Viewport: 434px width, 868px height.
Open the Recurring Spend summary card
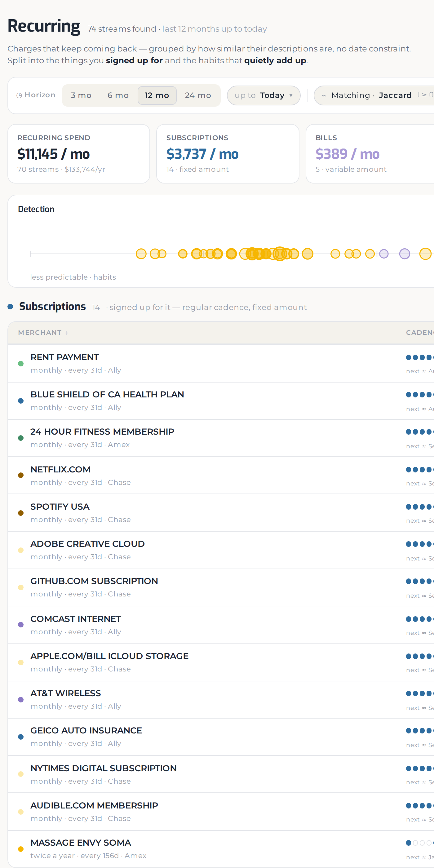pos(78,154)
